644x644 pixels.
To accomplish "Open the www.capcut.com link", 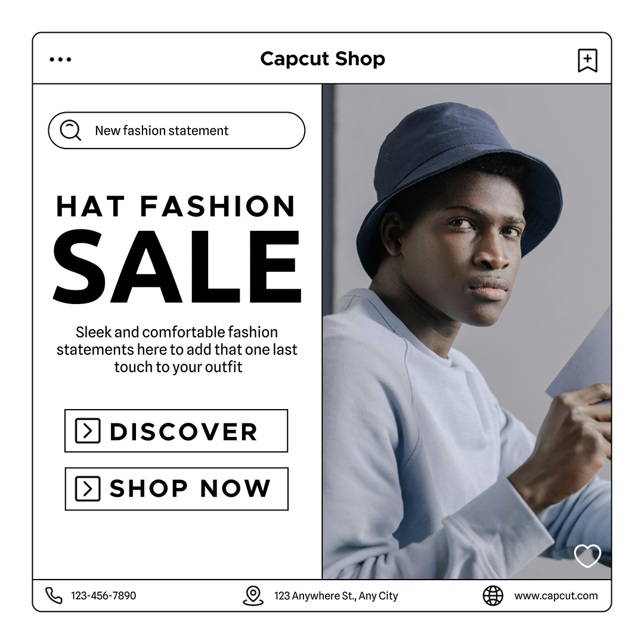I will [x=556, y=596].
